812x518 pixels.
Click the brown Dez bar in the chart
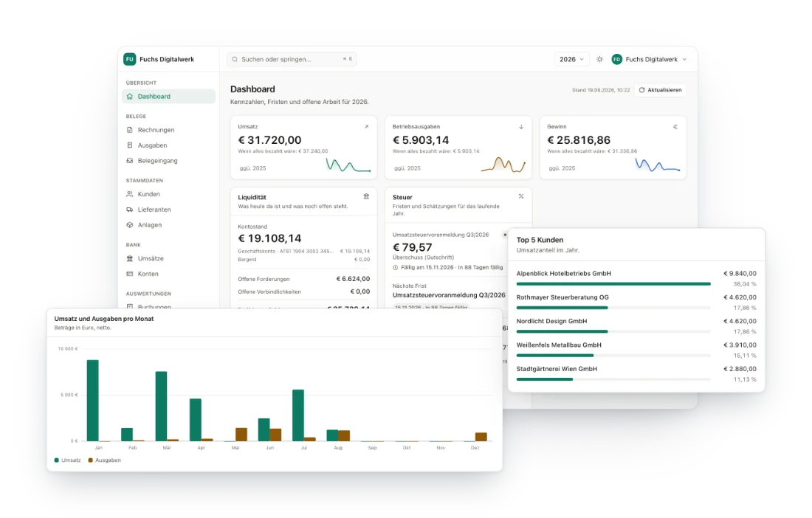coord(481,437)
